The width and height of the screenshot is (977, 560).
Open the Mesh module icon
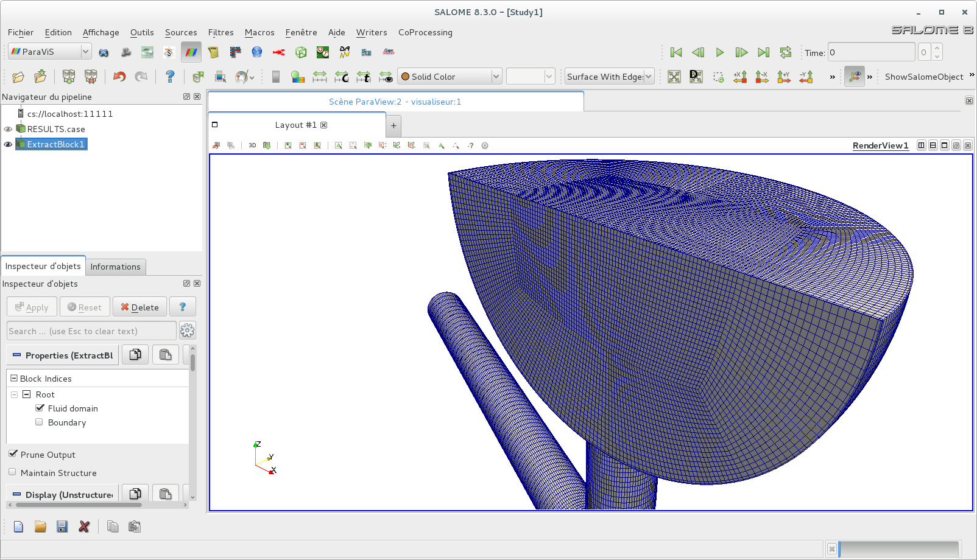coord(126,52)
